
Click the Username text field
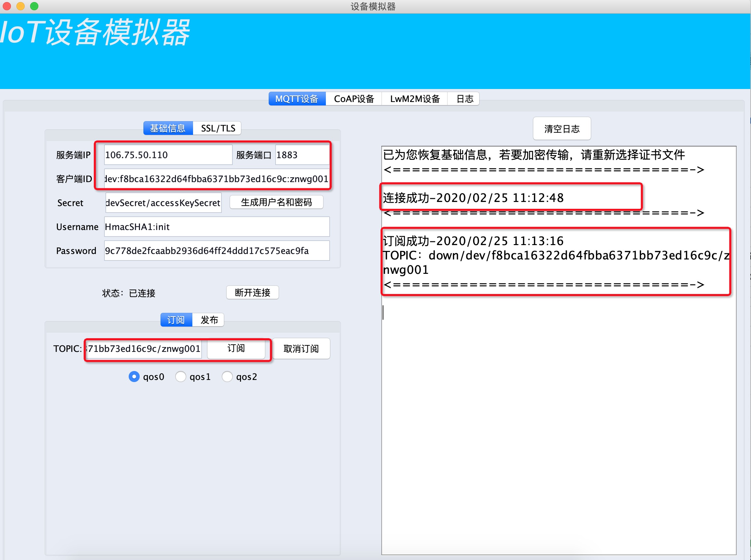coord(216,227)
